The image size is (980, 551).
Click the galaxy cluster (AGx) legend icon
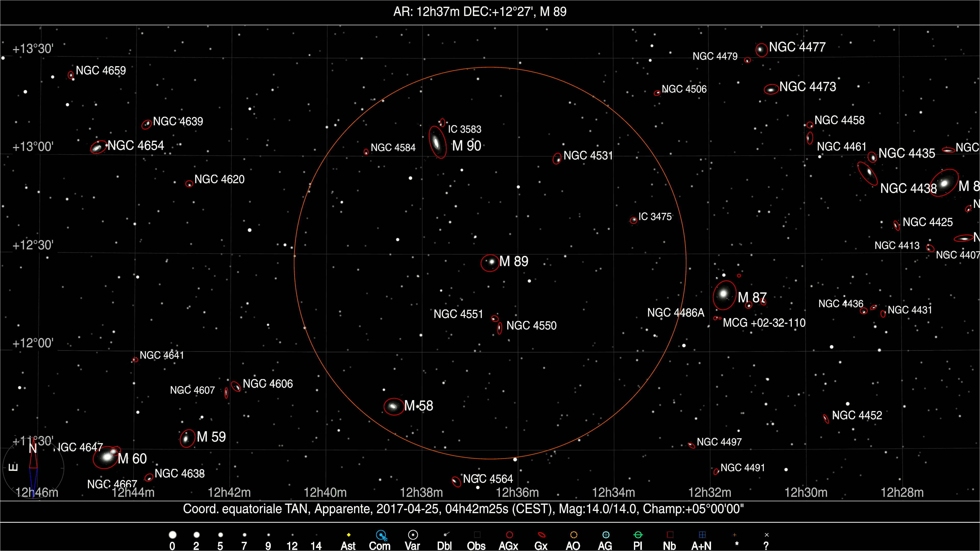tap(509, 535)
